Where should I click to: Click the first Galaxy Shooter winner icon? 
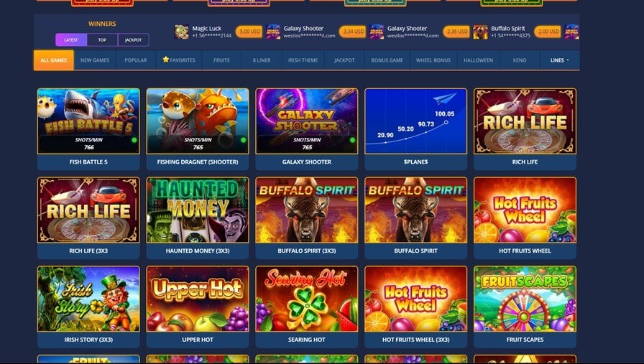[272, 32]
